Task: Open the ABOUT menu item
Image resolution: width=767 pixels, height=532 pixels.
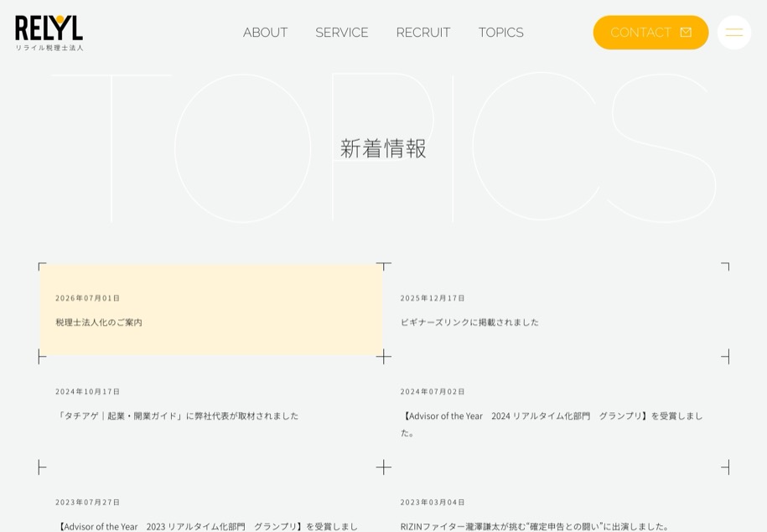Action: click(265, 33)
